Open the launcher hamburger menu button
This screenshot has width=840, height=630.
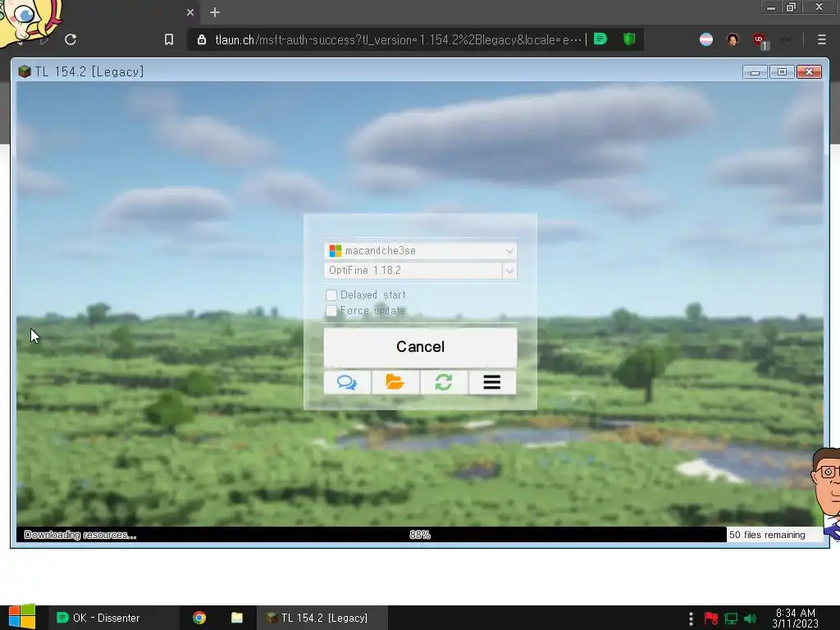coord(492,382)
